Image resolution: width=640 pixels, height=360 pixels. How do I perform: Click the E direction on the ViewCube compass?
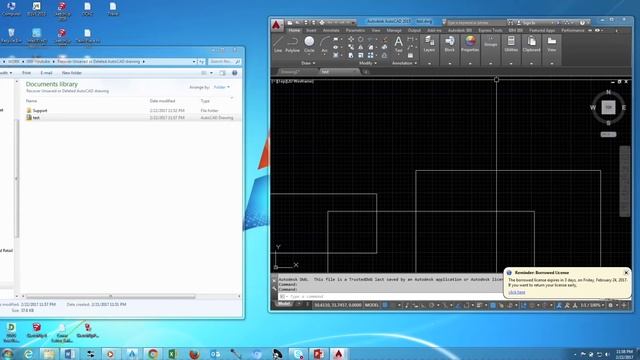pos(624,108)
